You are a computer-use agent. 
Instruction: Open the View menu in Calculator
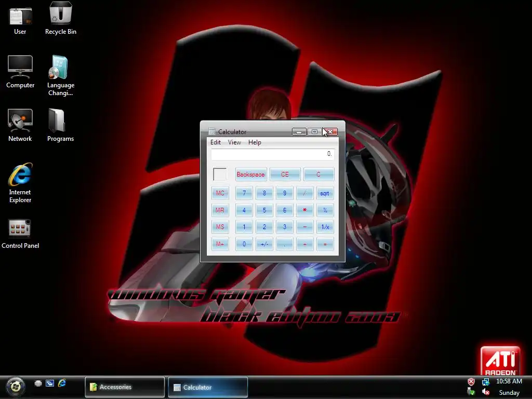[234, 142]
